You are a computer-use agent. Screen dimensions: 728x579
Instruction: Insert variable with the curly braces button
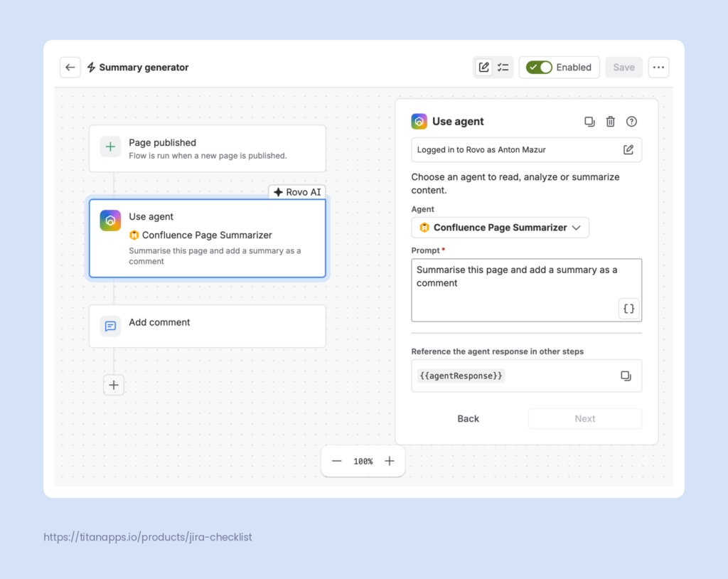(628, 309)
